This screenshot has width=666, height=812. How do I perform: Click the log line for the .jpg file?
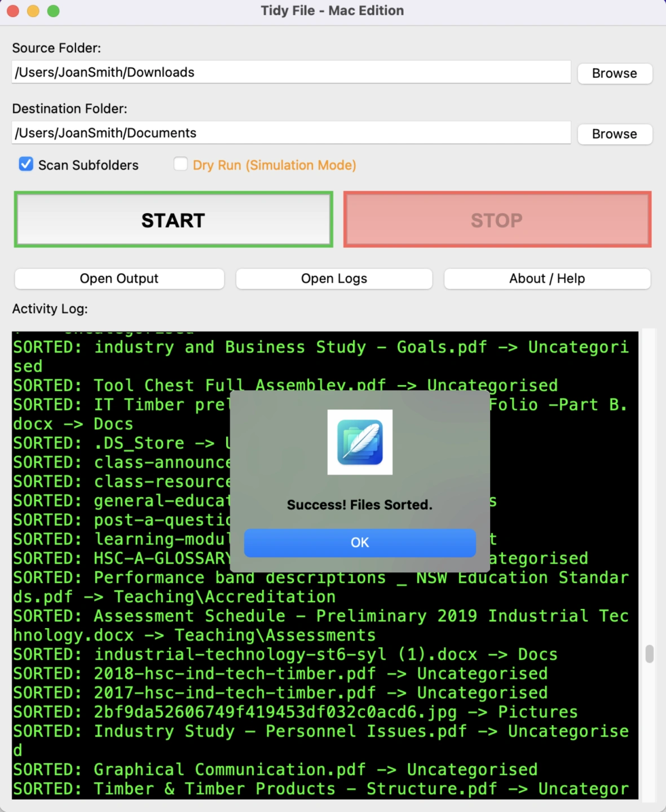[x=295, y=712]
